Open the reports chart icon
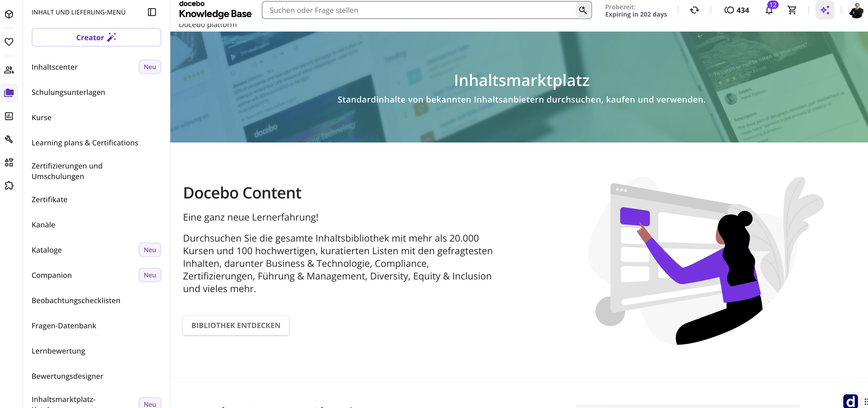The height and width of the screenshot is (408, 868). pyautogui.click(x=9, y=116)
